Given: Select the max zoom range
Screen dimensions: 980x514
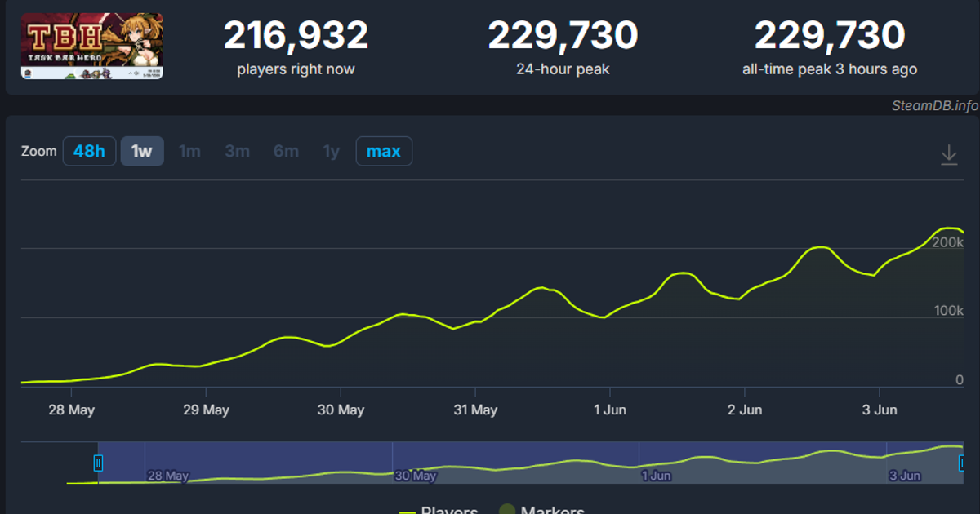Looking at the screenshot, I should pyautogui.click(x=384, y=151).
